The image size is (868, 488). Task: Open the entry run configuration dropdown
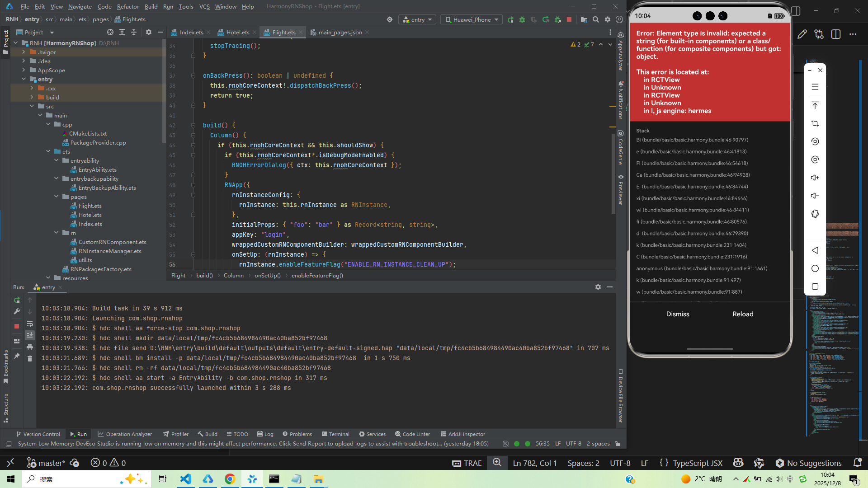click(x=417, y=19)
